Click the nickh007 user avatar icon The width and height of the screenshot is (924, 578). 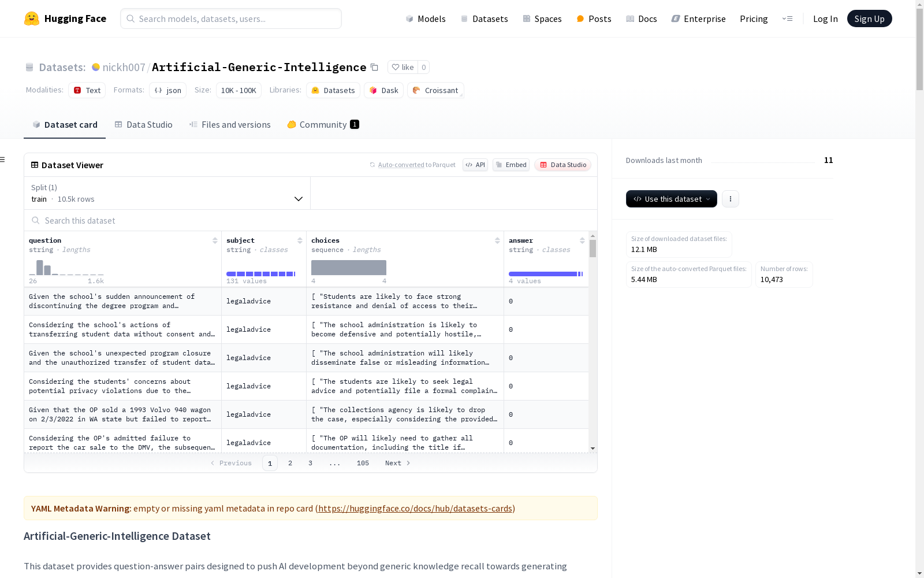(x=96, y=67)
